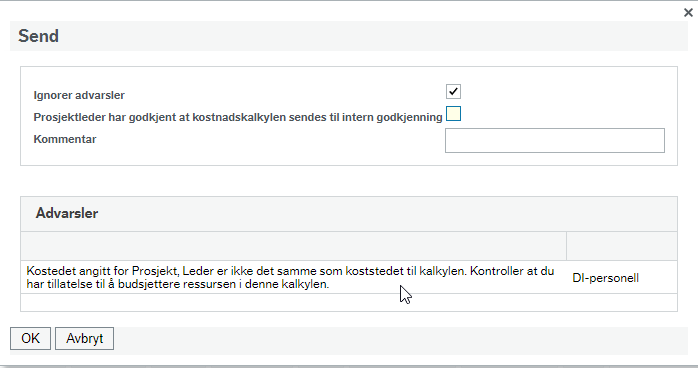Image resolution: width=698 pixels, height=368 pixels.
Task: Select the Prosjektleder har godkjent label text
Action: [x=238, y=117]
